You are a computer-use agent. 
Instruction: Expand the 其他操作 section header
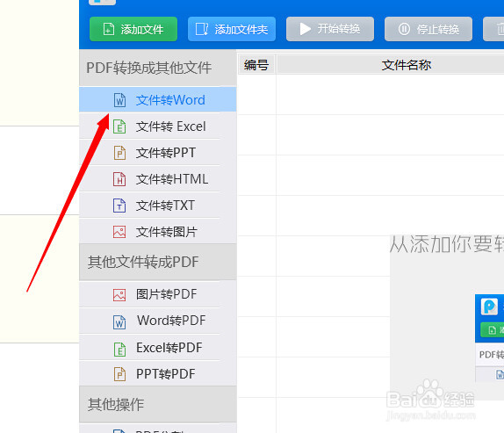(x=158, y=404)
